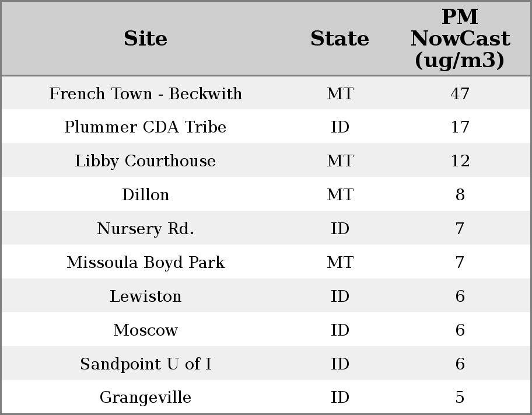The height and width of the screenshot is (415, 532).
Task: Select the Lewiston site name
Action: [145, 297]
